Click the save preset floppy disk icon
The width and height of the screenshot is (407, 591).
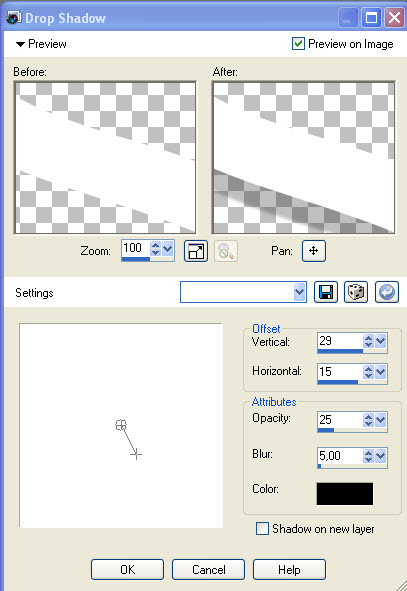pos(326,292)
